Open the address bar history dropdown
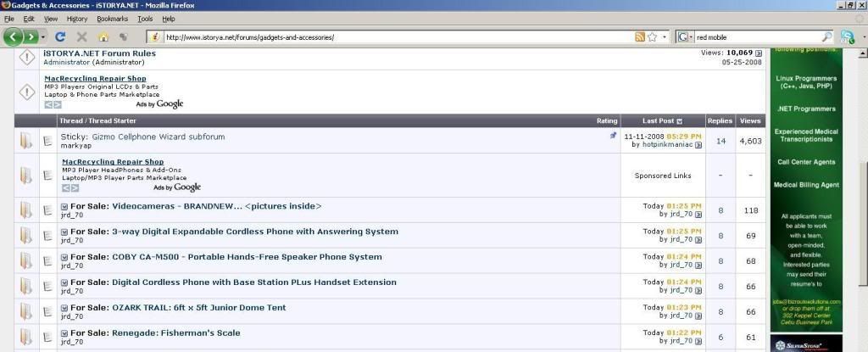Viewport: 868px width, 352px height. 665,37
